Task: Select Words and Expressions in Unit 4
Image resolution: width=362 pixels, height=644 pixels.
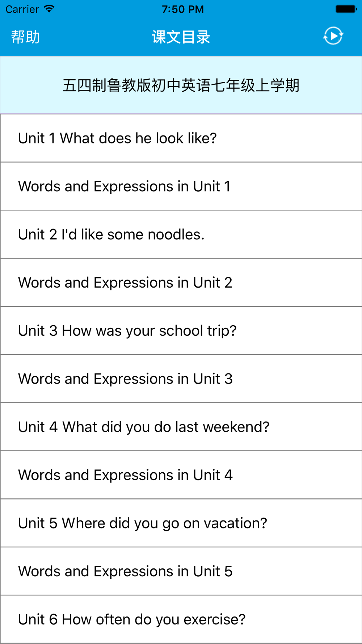Action: pyautogui.click(x=181, y=475)
